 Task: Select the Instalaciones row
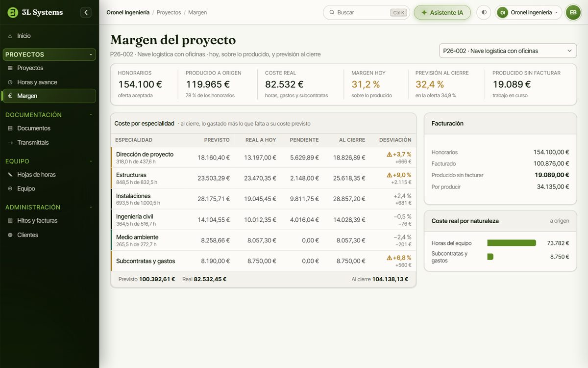[x=264, y=199]
